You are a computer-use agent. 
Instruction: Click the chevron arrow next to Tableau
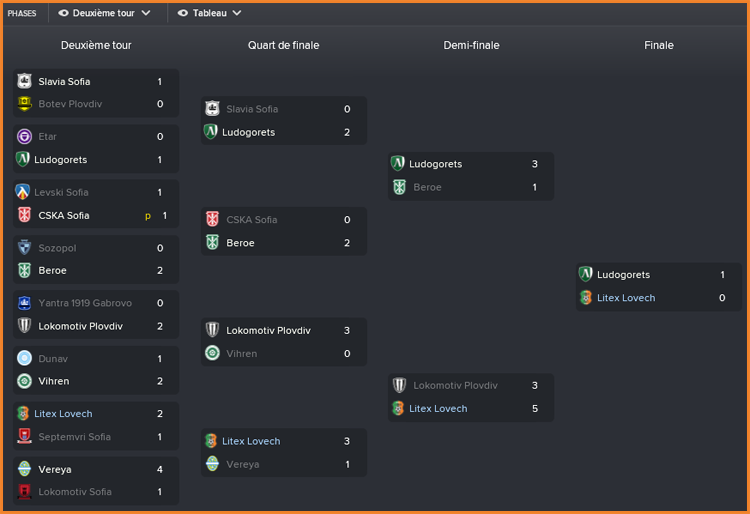(237, 13)
